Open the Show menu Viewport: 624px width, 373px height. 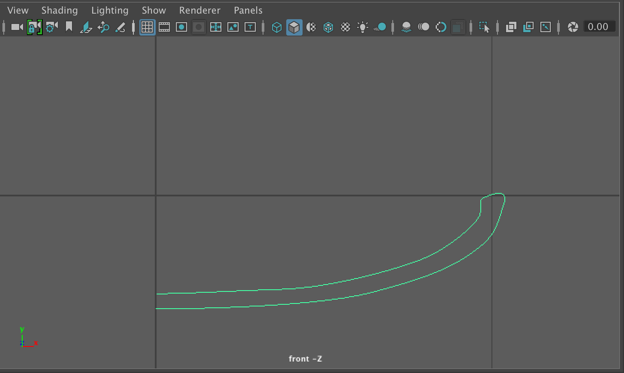click(154, 10)
